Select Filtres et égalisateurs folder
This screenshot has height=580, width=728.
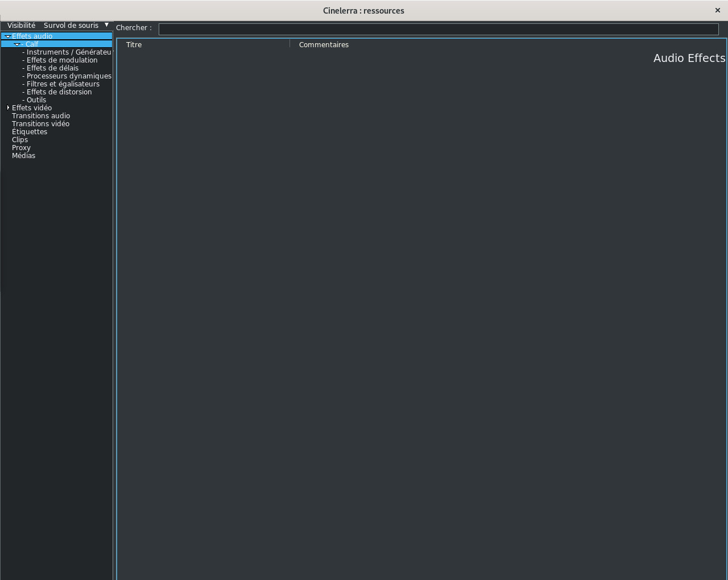click(63, 84)
